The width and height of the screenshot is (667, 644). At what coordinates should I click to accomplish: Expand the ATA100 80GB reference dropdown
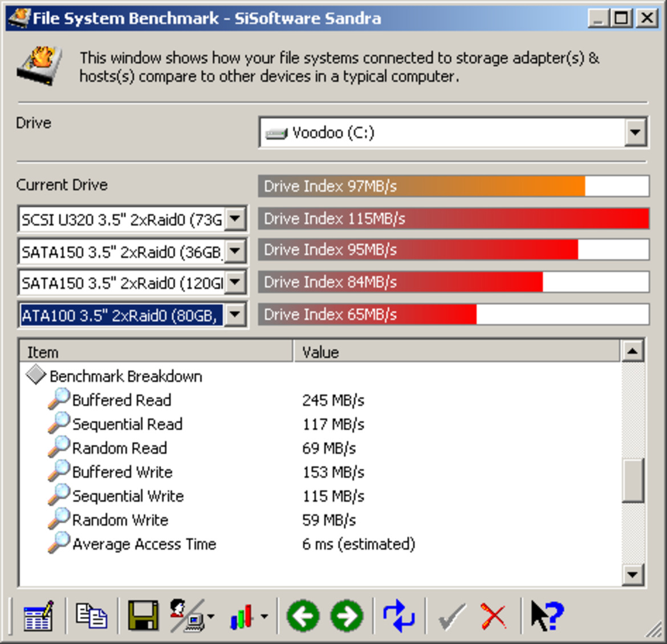pyautogui.click(x=235, y=315)
